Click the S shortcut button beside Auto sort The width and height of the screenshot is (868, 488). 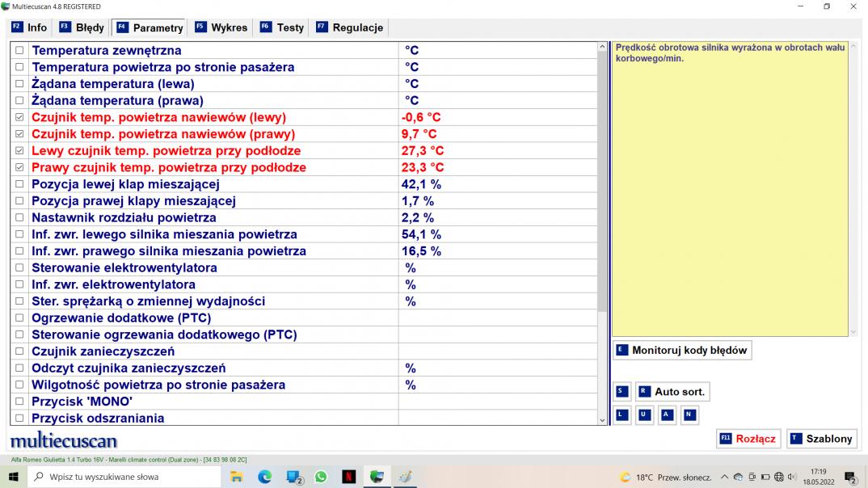[621, 392]
